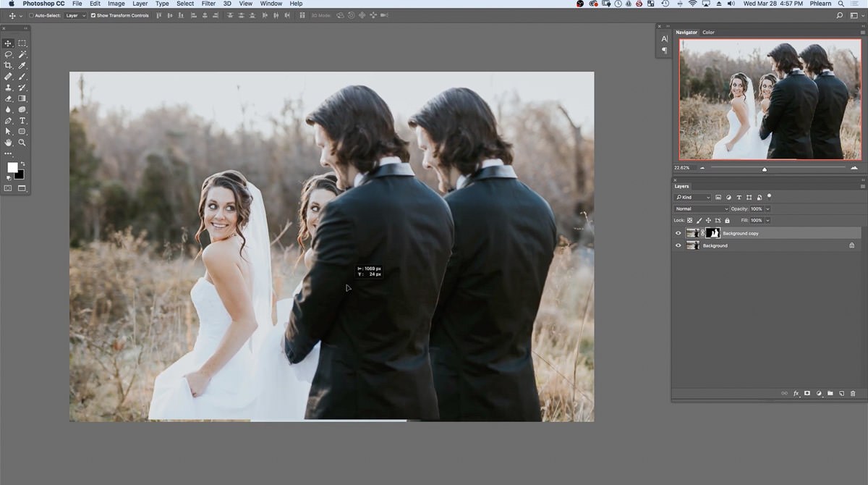868x485 pixels.
Task: Open the Navigator panel flyout menu
Action: tap(862, 32)
